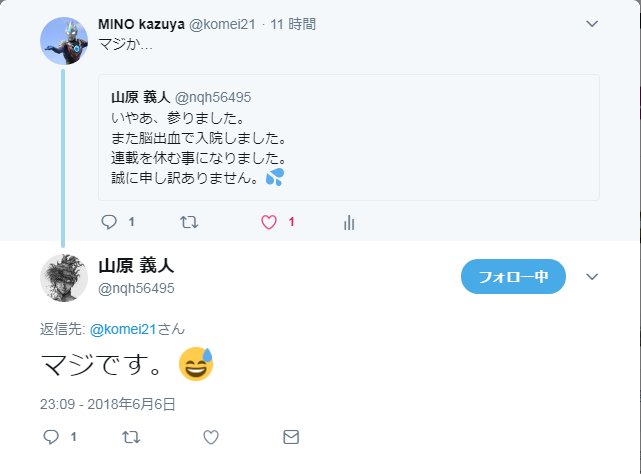The image size is (641, 474).
Task: Like 山原 義人's マジです tweet
Action: click(x=210, y=437)
